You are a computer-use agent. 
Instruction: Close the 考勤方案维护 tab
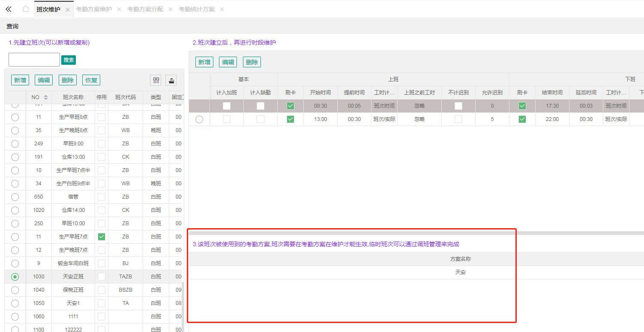[x=119, y=9]
